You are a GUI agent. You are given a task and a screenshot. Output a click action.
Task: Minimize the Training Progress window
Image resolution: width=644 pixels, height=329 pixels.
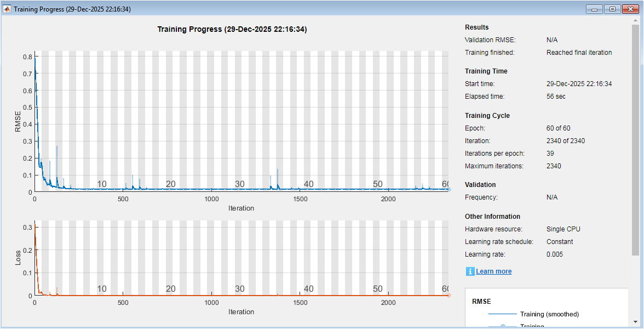click(x=594, y=9)
